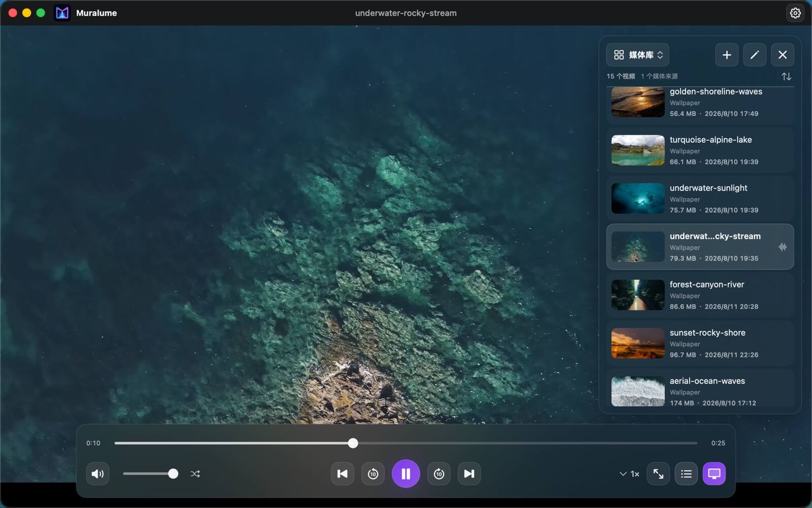Click the underwater-rocky-stream window title
The image size is (812, 508).
(x=406, y=13)
